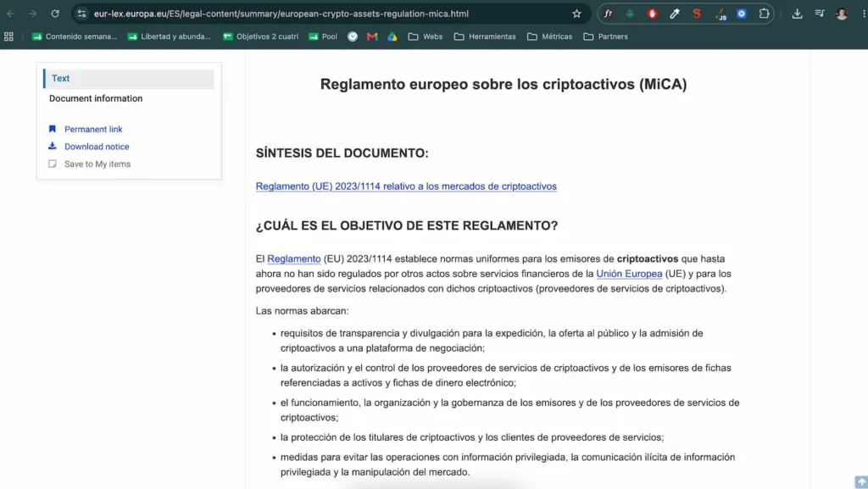
Task: Open the Chrome profile avatar
Action: pyautogui.click(x=842, y=14)
